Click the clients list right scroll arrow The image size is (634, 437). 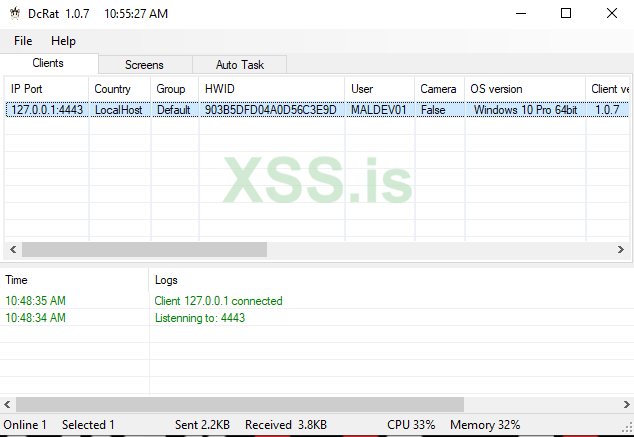(x=621, y=249)
